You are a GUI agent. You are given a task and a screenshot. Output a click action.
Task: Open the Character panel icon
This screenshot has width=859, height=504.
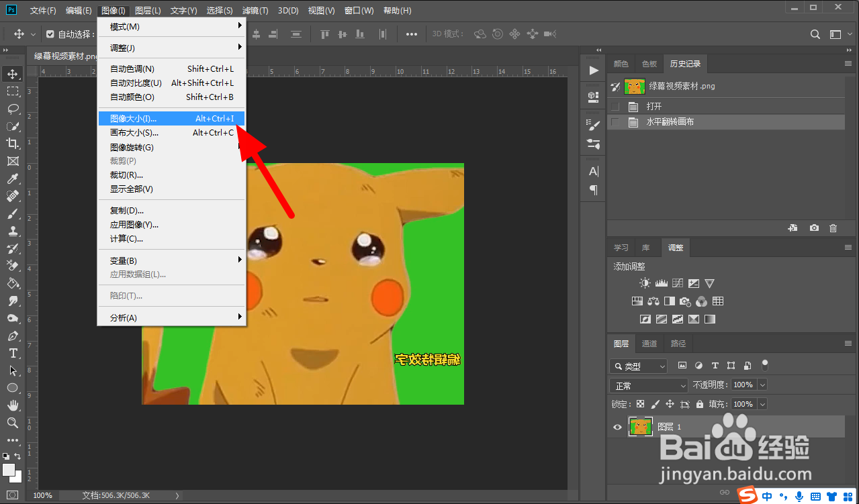point(594,172)
